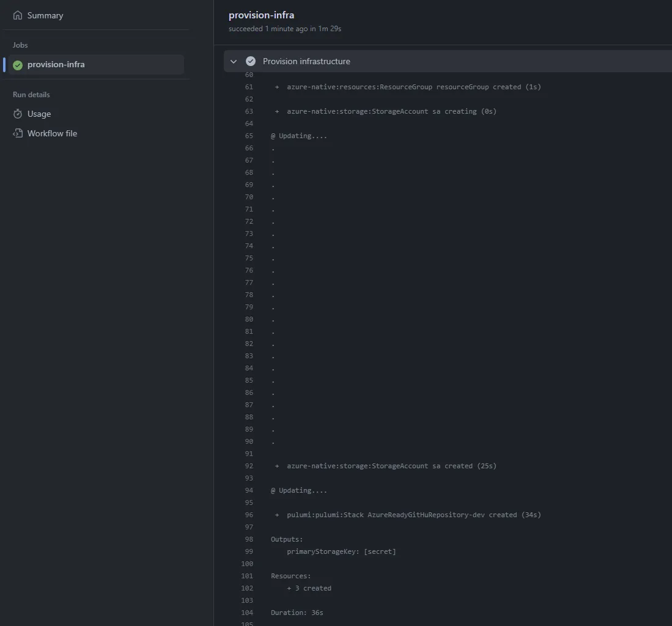Click line number 92 showing StorageAccount created
672x626 pixels.
click(x=248, y=466)
